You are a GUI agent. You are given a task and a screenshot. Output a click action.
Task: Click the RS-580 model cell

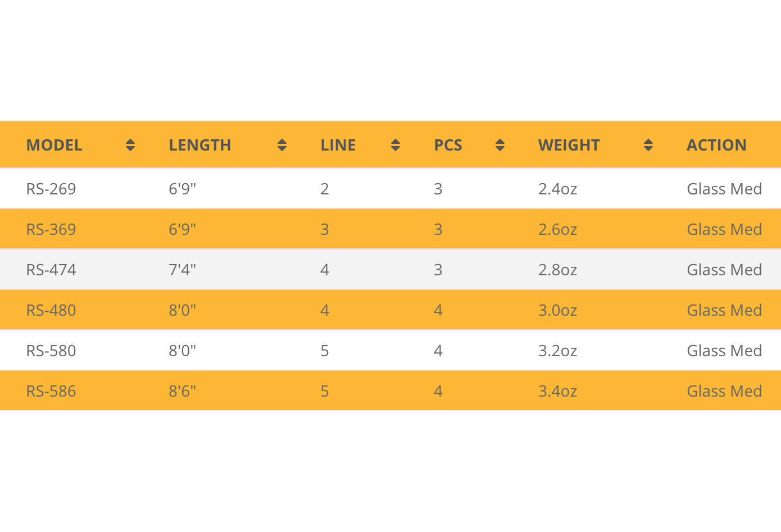(x=51, y=351)
